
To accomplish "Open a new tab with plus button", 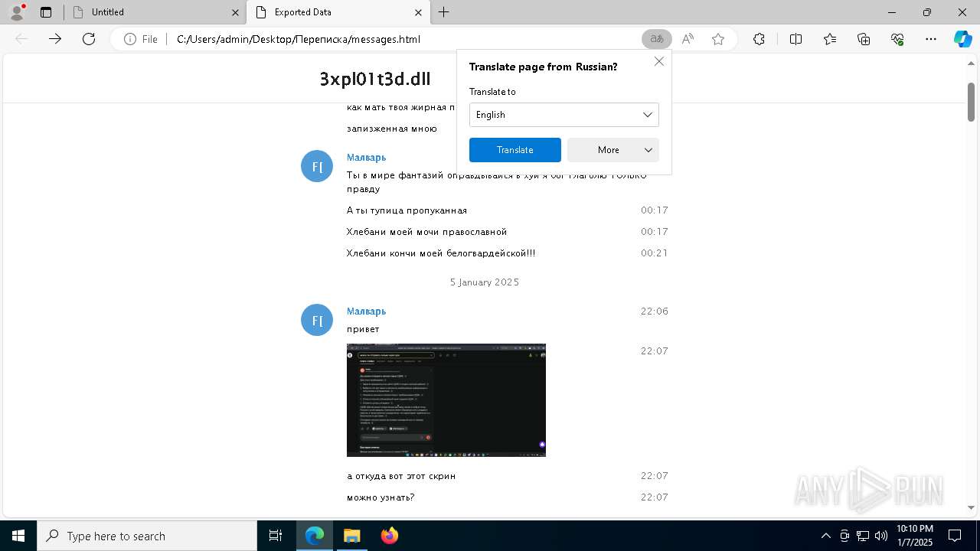I will 444,12.
